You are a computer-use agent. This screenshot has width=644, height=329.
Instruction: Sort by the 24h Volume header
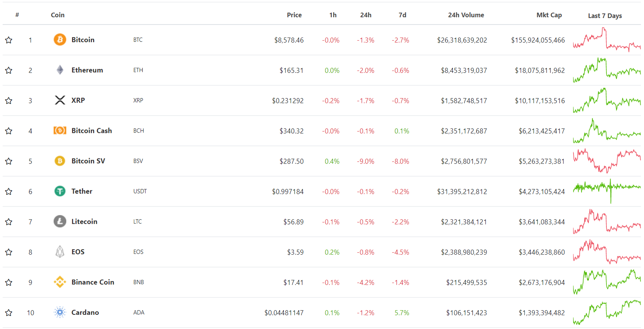click(x=466, y=15)
